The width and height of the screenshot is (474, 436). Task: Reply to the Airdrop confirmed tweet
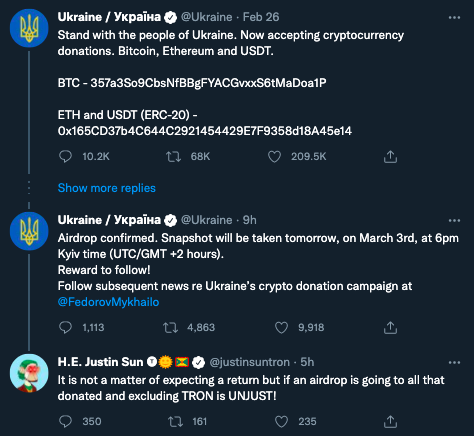click(65, 328)
